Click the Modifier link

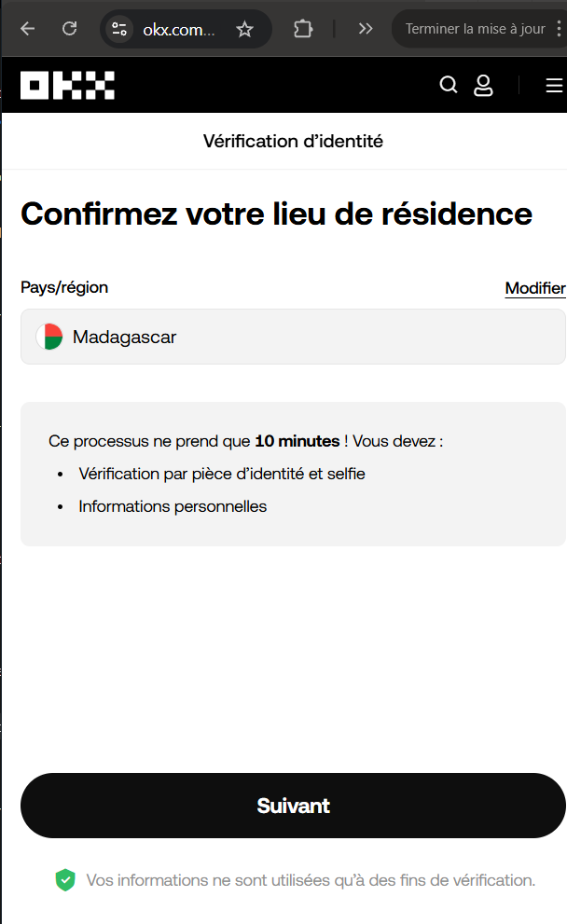535,288
